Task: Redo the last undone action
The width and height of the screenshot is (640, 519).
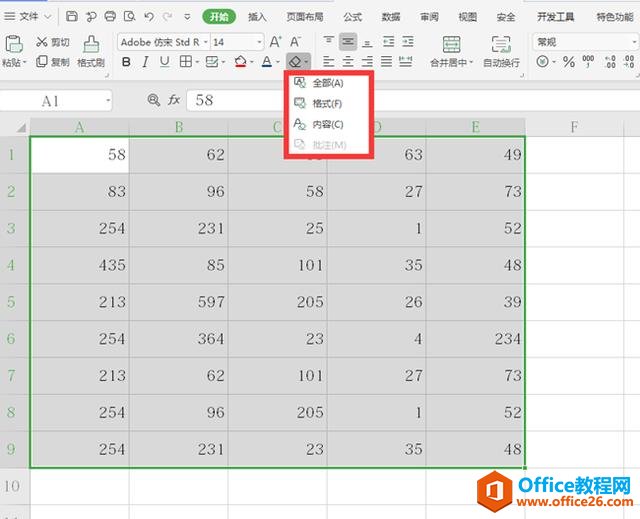Action: click(167, 16)
